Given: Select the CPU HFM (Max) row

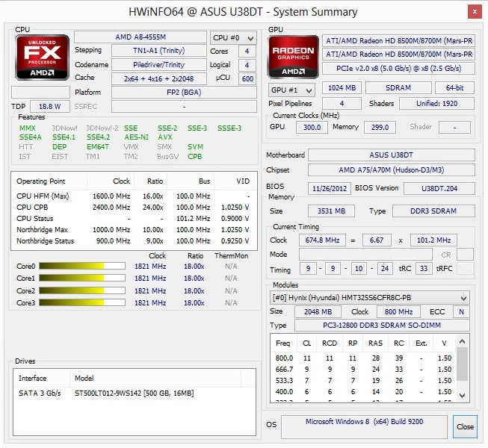Looking at the screenshot, I should coord(134,196).
